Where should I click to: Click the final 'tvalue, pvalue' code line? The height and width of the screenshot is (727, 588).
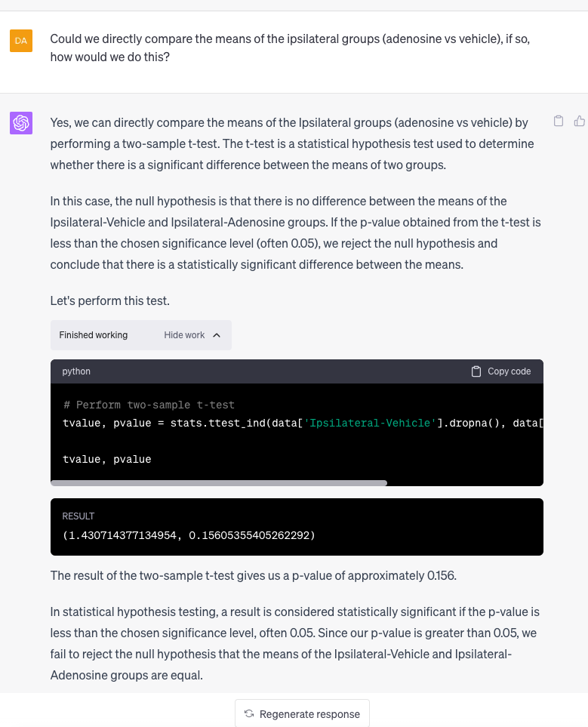pos(106,459)
